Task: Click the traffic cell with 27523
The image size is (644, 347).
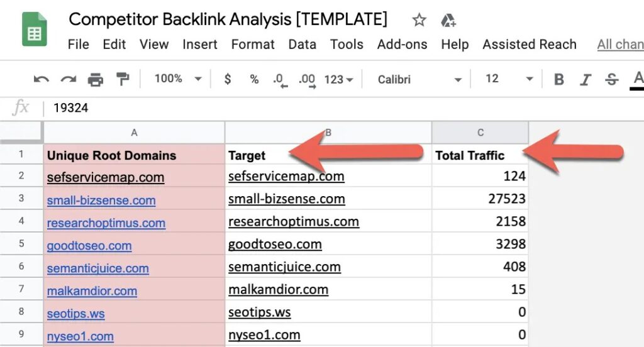Action: [480, 199]
